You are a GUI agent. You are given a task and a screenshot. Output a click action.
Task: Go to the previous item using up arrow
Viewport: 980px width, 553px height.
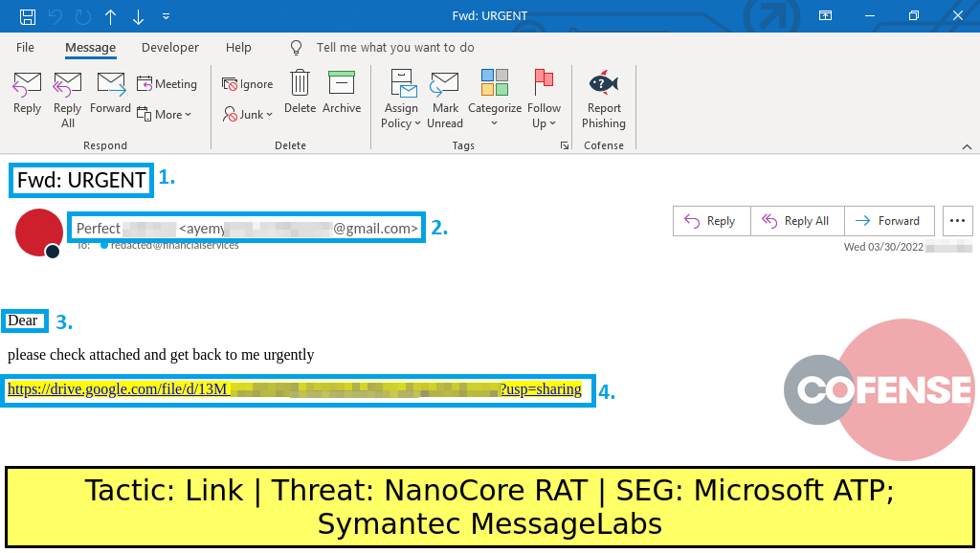pyautogui.click(x=111, y=16)
